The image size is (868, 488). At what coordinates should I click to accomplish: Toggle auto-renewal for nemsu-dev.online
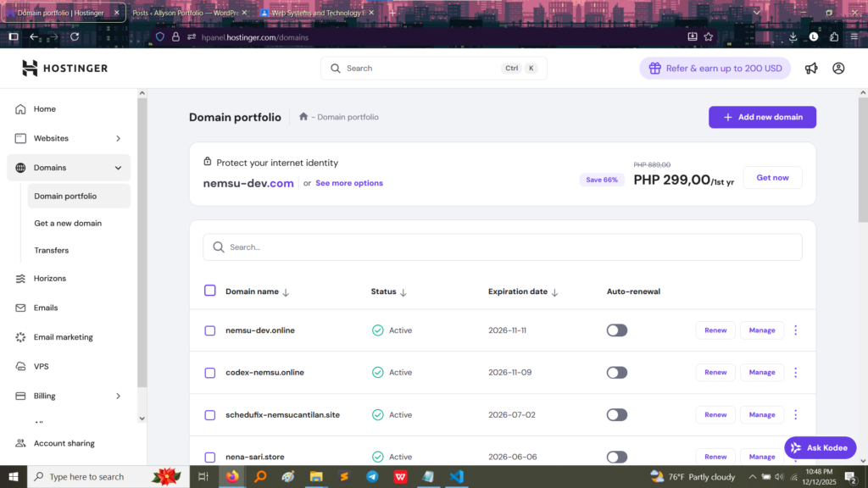[617, 330]
